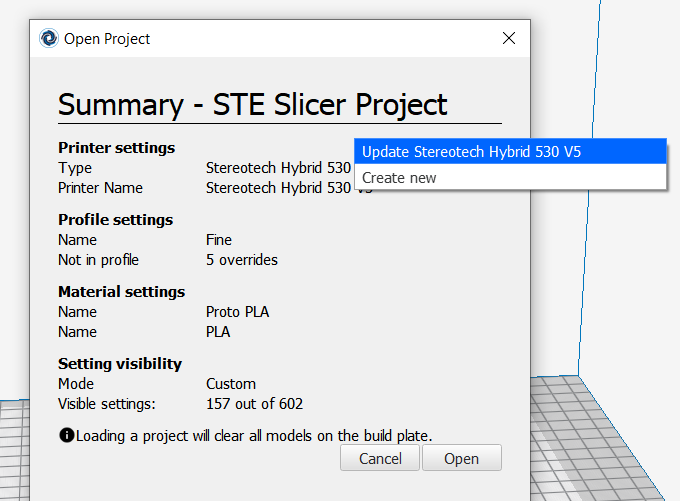Select Update Stereotech Hybrid 530 V5 option
This screenshot has height=501, width=680.
[510, 152]
